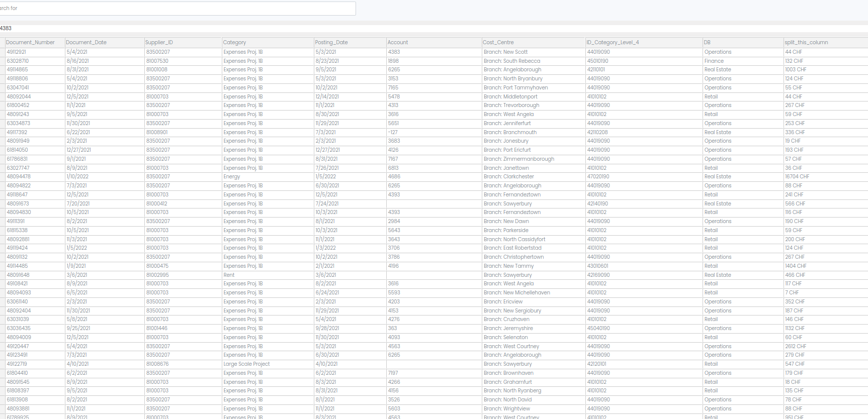Viewport: 868px width, 419px height.
Task: Click the Document_Date column header
Action: coord(86,43)
